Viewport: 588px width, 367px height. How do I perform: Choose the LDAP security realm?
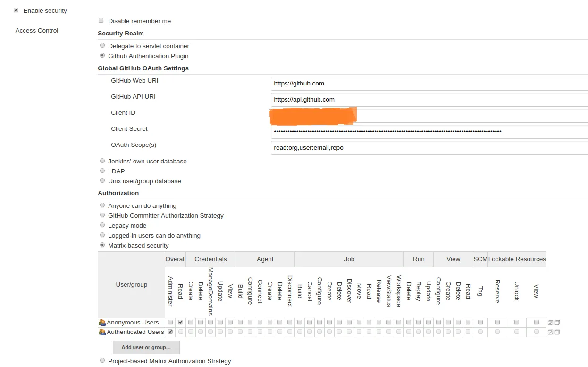(102, 171)
